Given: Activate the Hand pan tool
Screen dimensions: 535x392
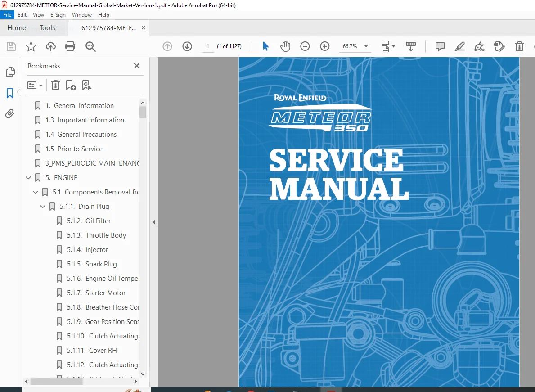Looking at the screenshot, I should tap(285, 46).
